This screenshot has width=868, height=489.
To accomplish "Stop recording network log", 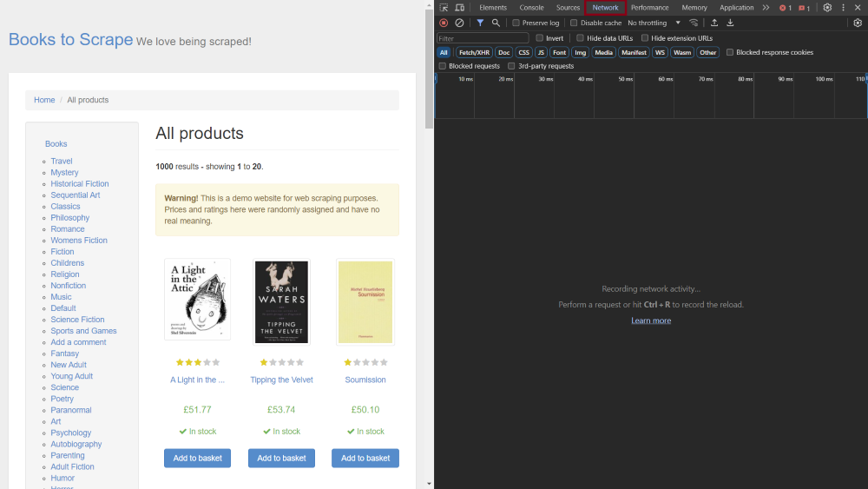I will [444, 23].
